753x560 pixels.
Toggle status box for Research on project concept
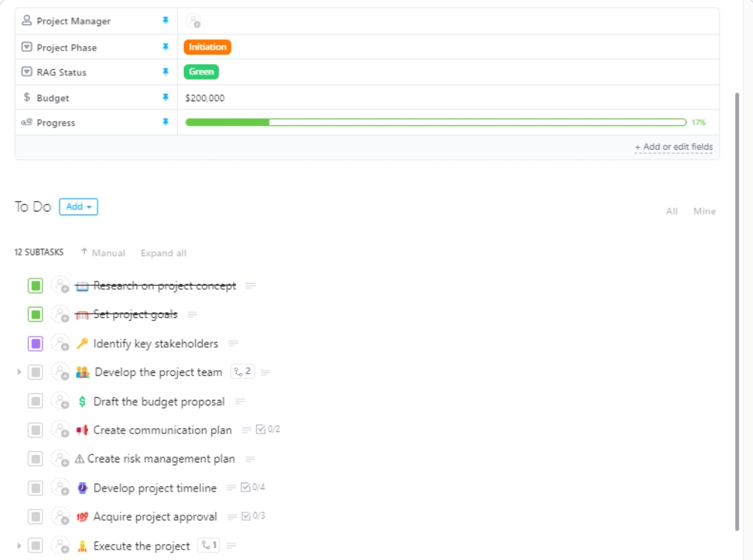click(x=36, y=286)
